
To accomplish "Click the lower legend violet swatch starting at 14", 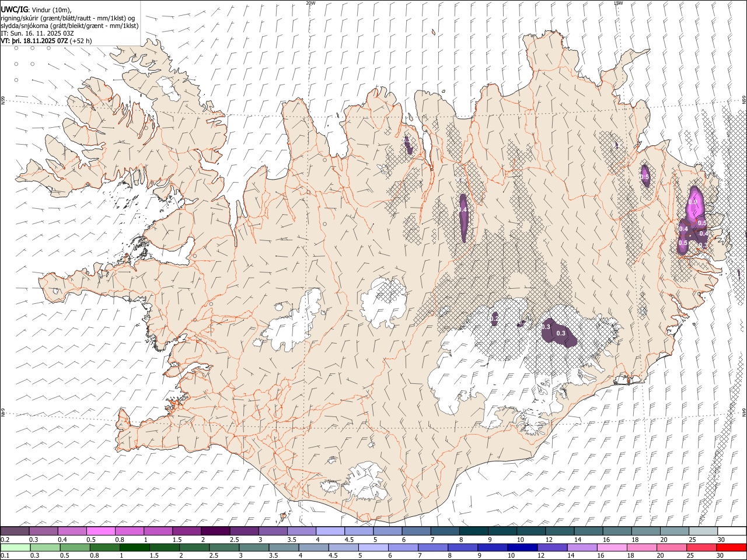I will coord(582,547).
